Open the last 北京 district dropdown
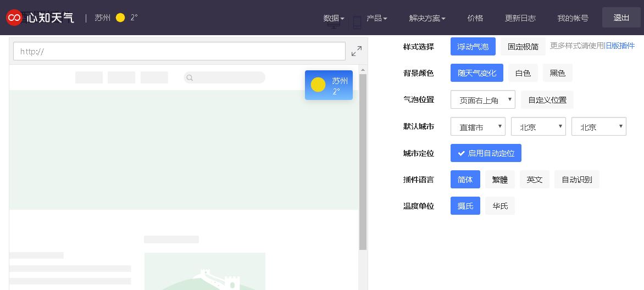 [599, 126]
